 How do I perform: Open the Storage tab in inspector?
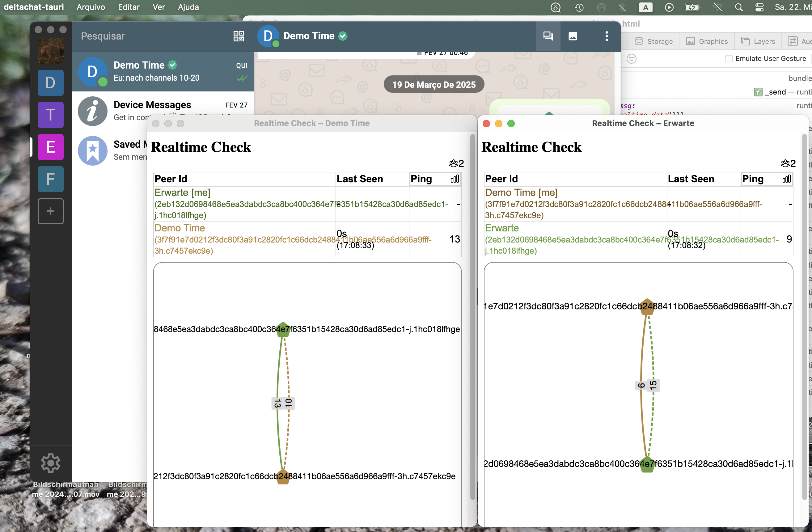653,41
